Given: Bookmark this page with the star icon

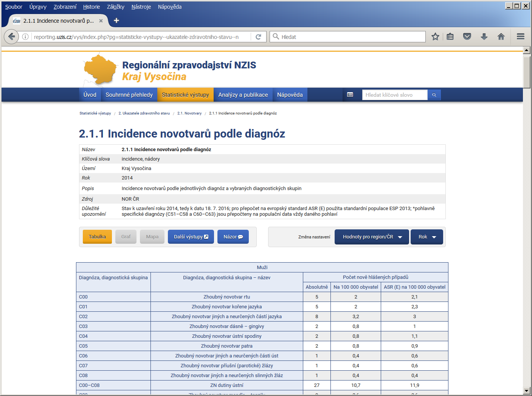Looking at the screenshot, I should pyautogui.click(x=435, y=37).
